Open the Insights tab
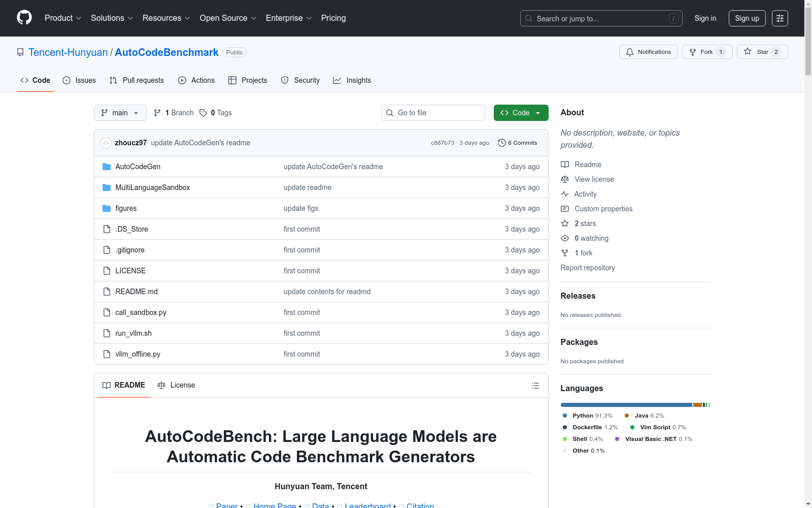This screenshot has height=508, width=812. click(x=352, y=80)
